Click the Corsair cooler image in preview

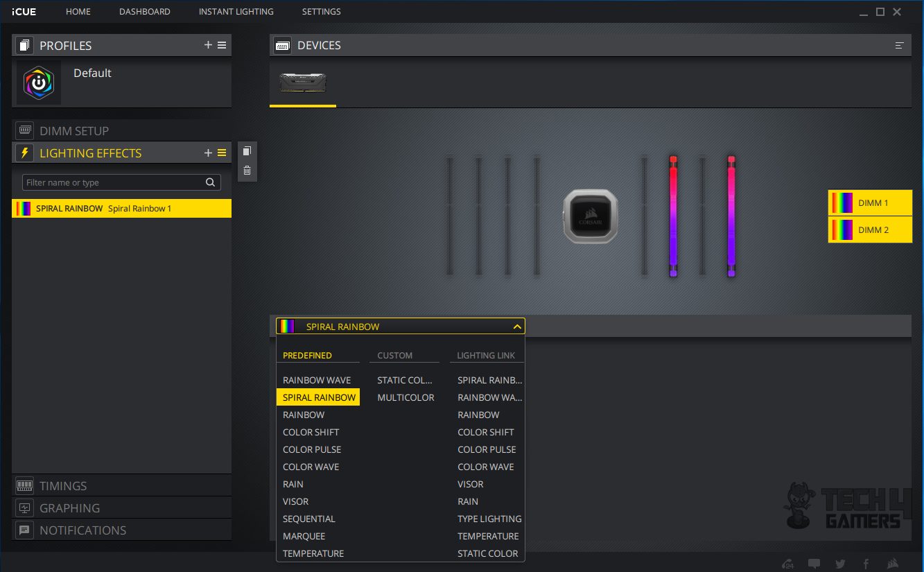pyautogui.click(x=590, y=217)
